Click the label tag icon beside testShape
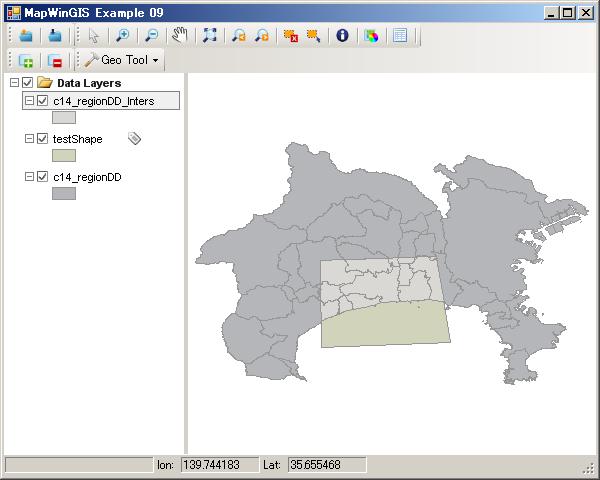 tap(135, 139)
